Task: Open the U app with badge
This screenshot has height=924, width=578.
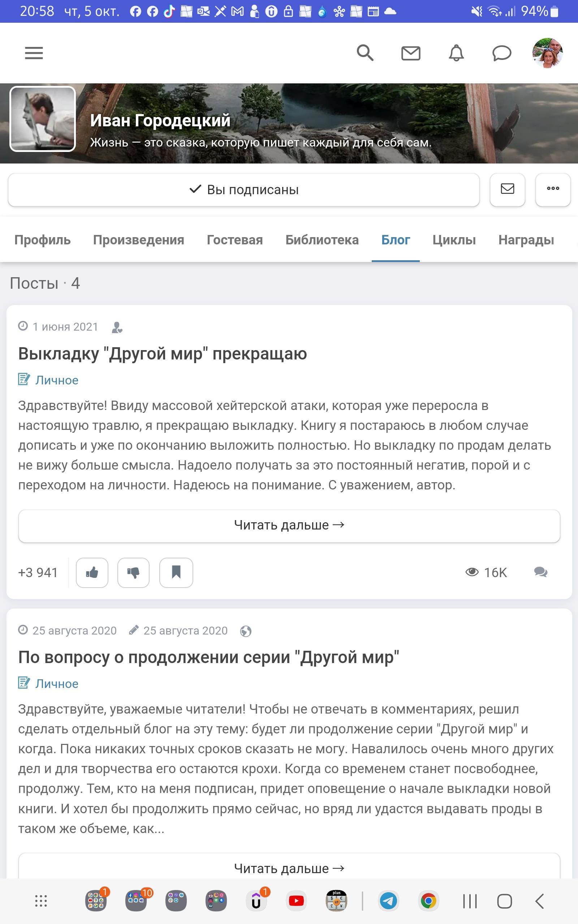Action: [256, 901]
